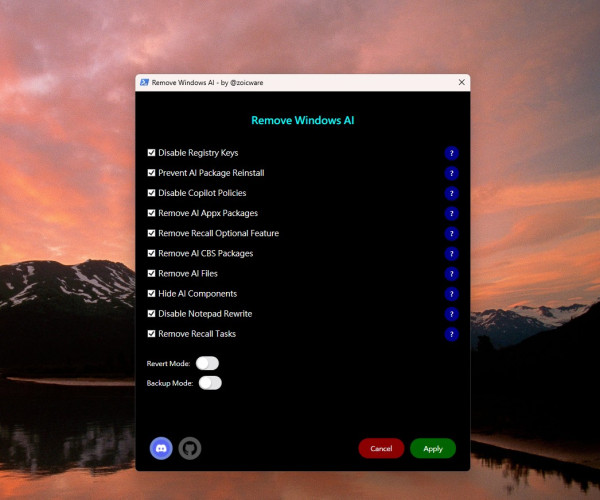The height and width of the screenshot is (500, 600).
Task: Enable the Revert Mode switch
Action: [207, 363]
